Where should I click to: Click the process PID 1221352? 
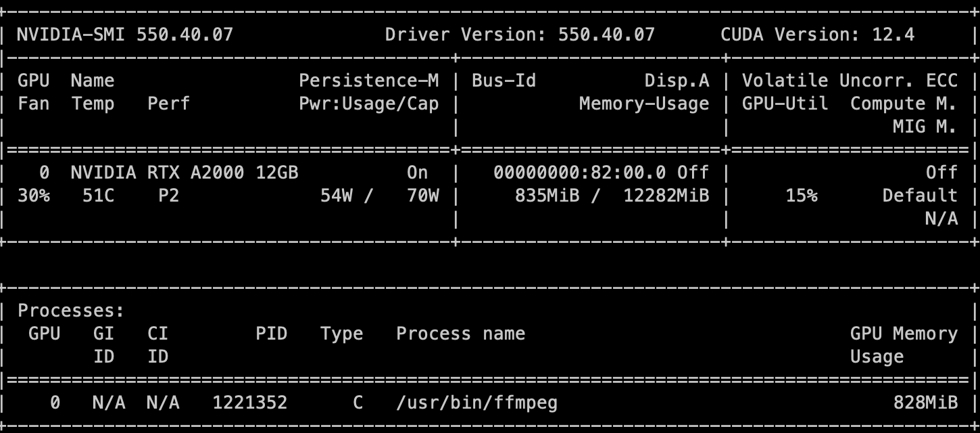point(249,403)
